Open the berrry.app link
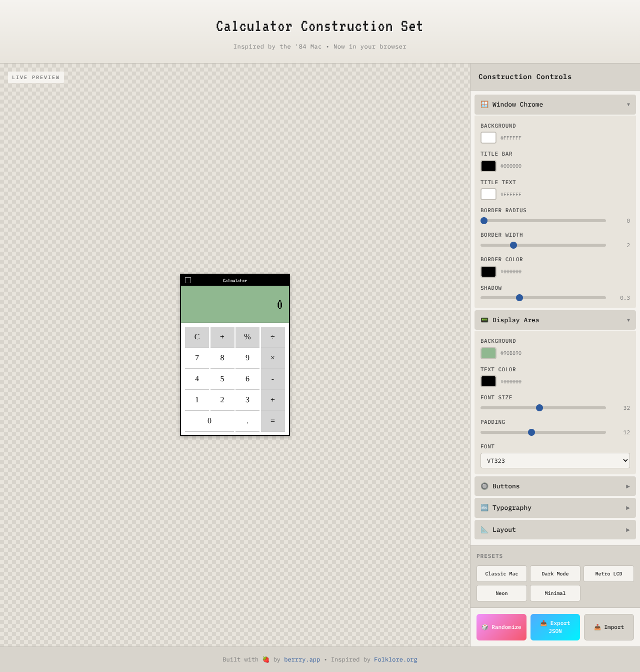This screenshot has width=640, height=672. point(302,659)
